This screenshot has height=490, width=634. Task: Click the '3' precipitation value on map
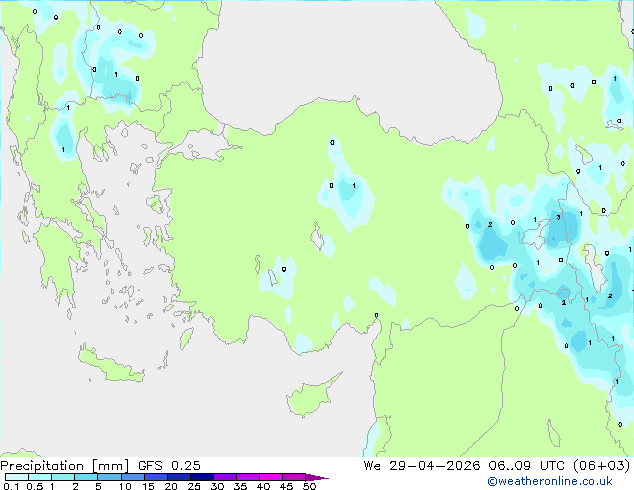[x=558, y=218]
